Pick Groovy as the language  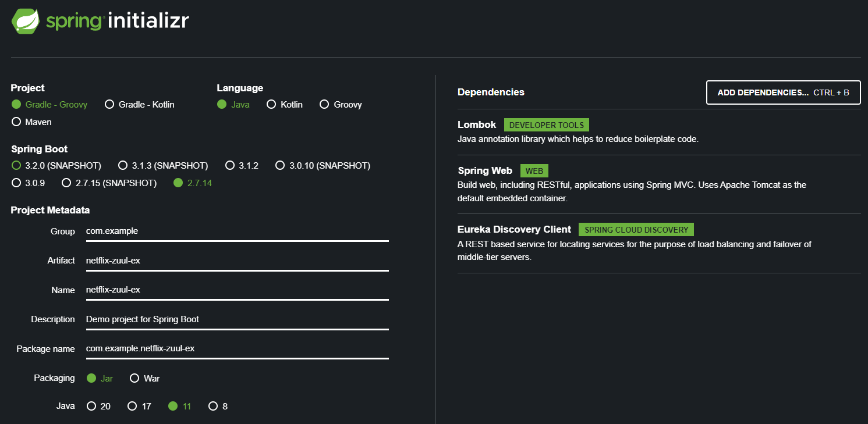click(x=341, y=105)
